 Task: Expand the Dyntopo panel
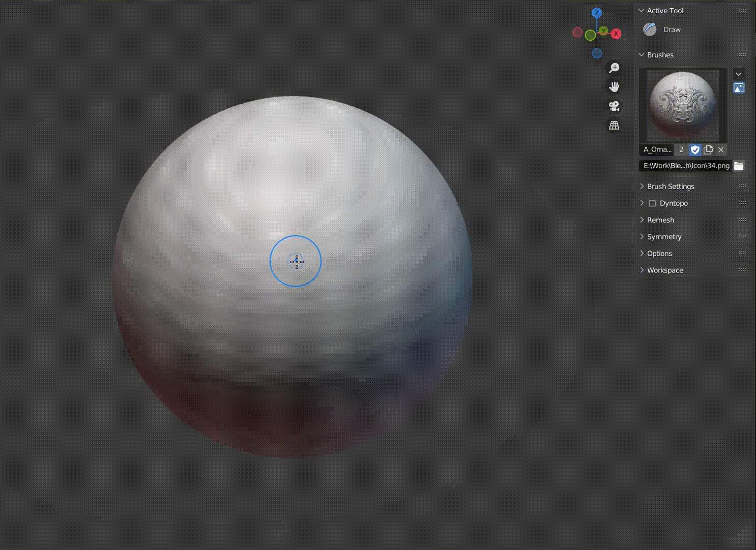pos(642,203)
